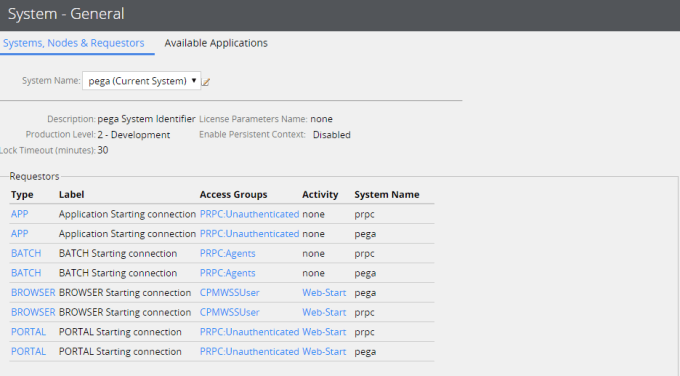
Task: Open Web-Start activity in BROWSER prpc row
Action: pos(324,312)
